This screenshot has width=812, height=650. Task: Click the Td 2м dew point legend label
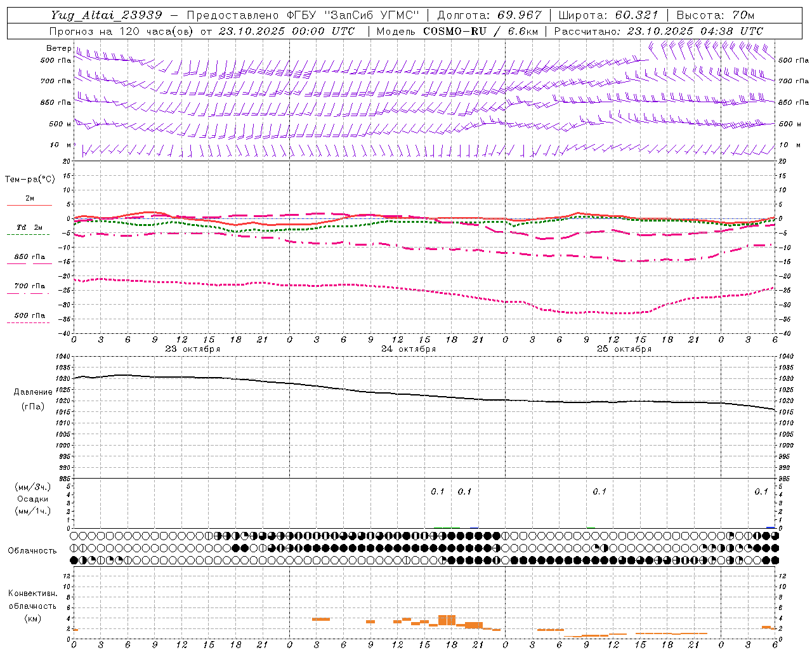pos(30,227)
